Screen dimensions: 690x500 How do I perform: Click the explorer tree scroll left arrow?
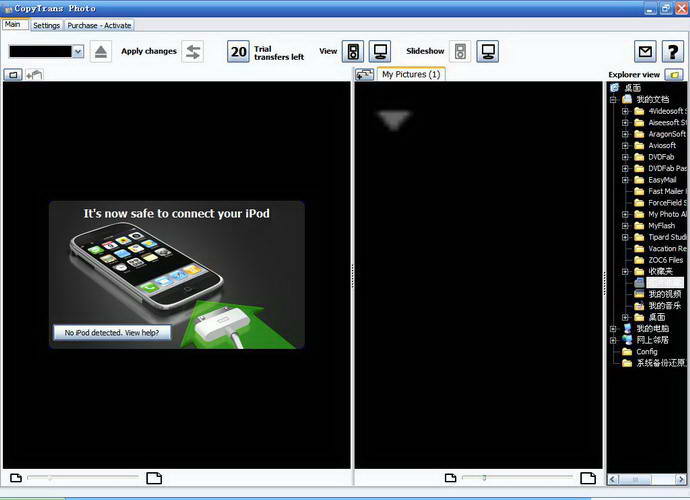click(613, 479)
